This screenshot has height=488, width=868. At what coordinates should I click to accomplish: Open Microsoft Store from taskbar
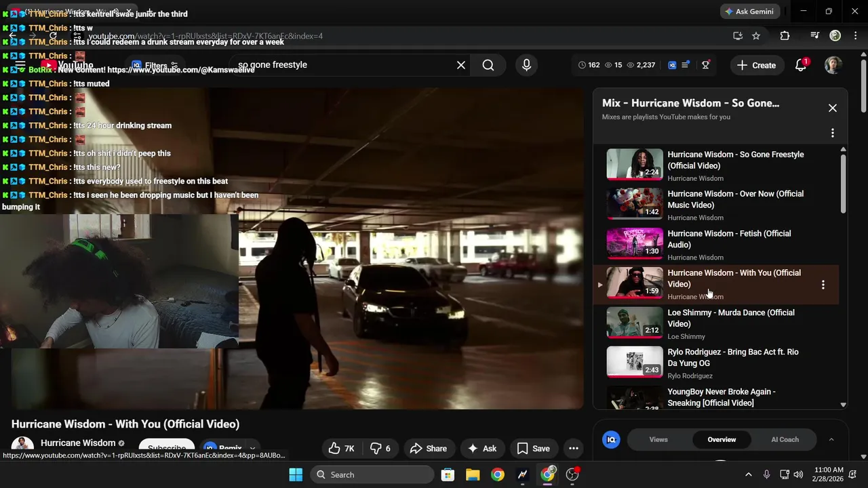tap(448, 474)
